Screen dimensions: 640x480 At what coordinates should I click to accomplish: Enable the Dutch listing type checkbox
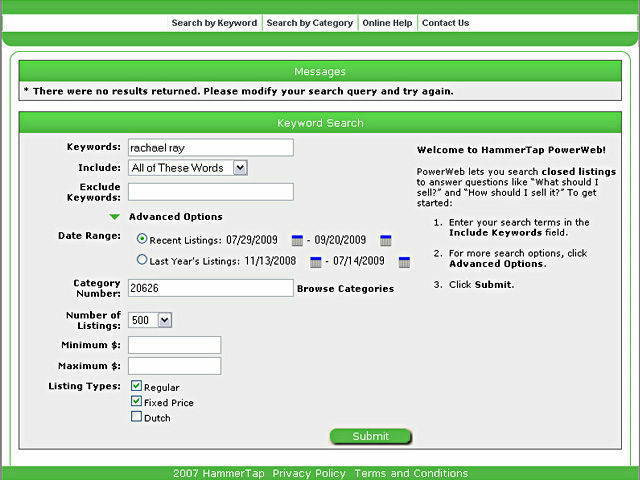tap(137, 417)
